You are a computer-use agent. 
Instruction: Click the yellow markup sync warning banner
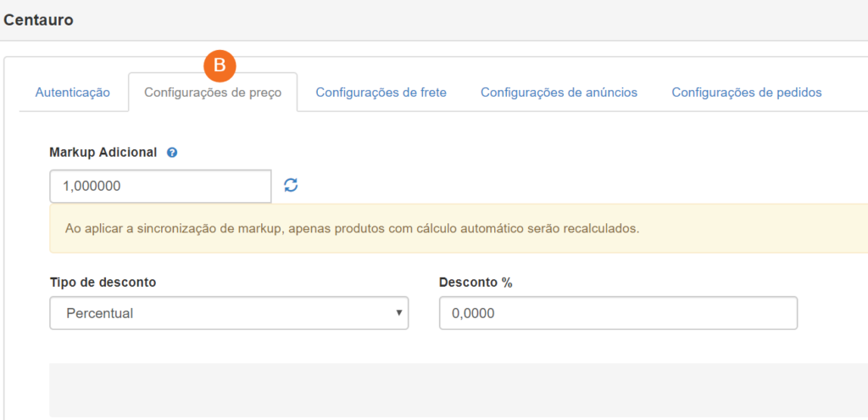pyautogui.click(x=459, y=228)
